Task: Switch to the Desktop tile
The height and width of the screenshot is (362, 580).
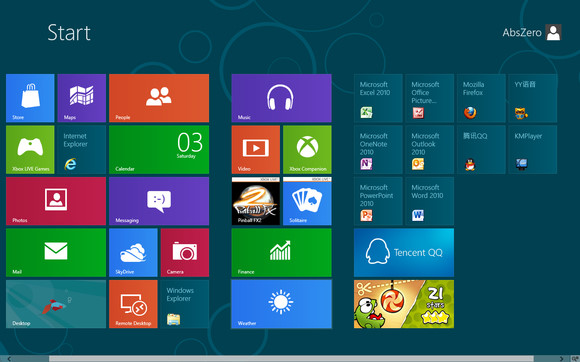Action: pyautogui.click(x=56, y=304)
